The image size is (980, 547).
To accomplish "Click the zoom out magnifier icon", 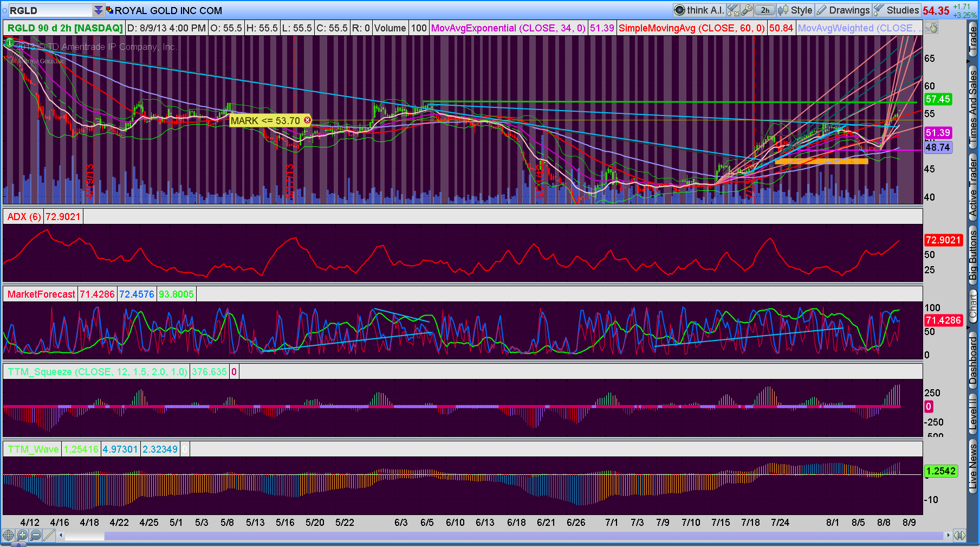I will [x=35, y=536].
